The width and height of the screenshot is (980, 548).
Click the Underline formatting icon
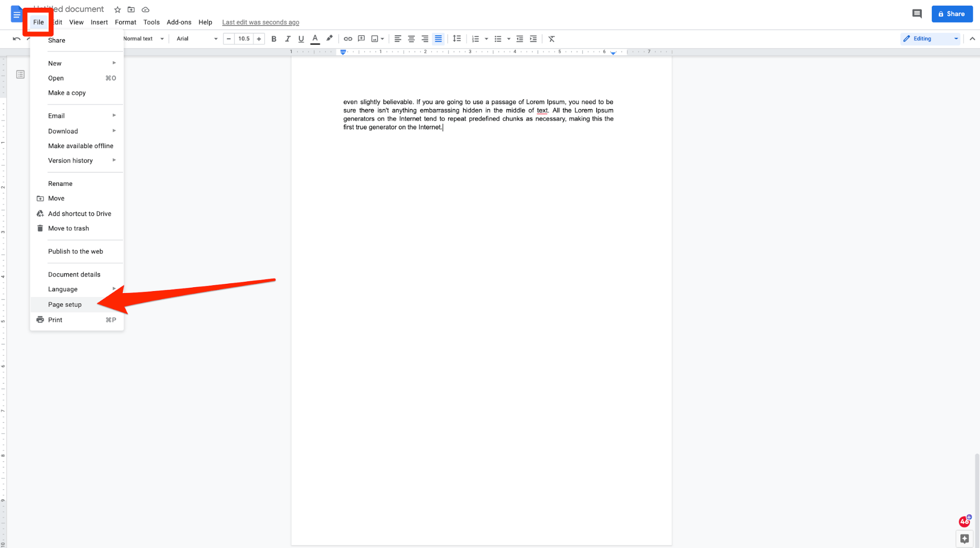(301, 38)
